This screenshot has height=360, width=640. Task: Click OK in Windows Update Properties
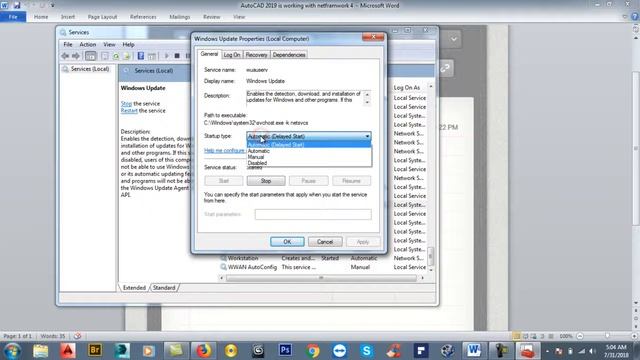pyautogui.click(x=287, y=242)
